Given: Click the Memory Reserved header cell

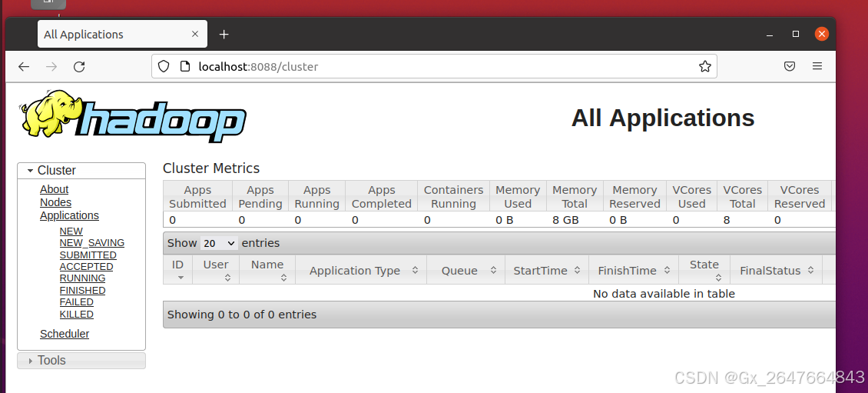Looking at the screenshot, I should click(x=634, y=197).
